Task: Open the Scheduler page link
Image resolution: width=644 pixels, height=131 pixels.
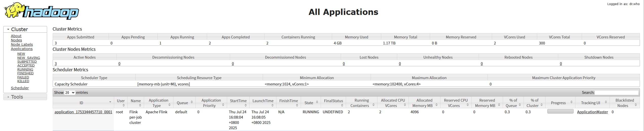Action: pos(20,88)
